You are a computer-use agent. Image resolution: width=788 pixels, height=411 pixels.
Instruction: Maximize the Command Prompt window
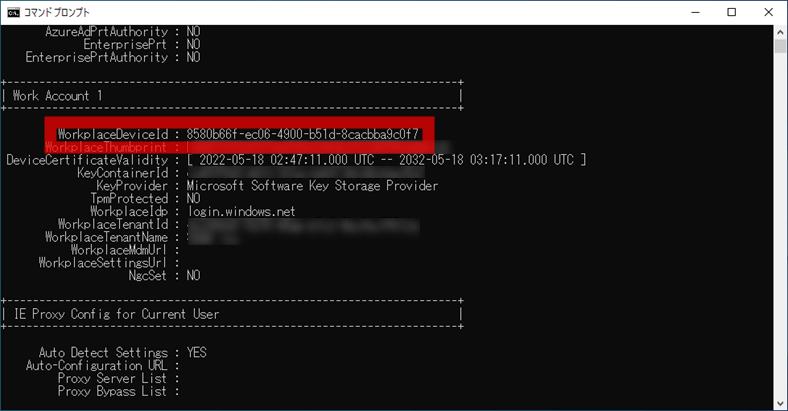pyautogui.click(x=731, y=12)
